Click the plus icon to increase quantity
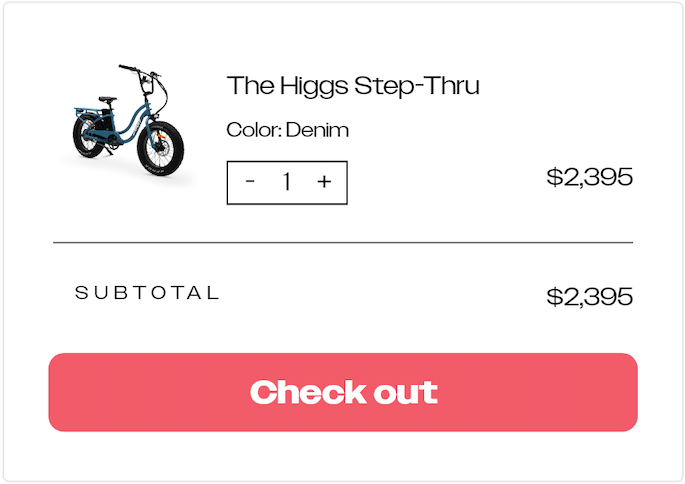This screenshot has height=484, width=685. click(x=324, y=182)
